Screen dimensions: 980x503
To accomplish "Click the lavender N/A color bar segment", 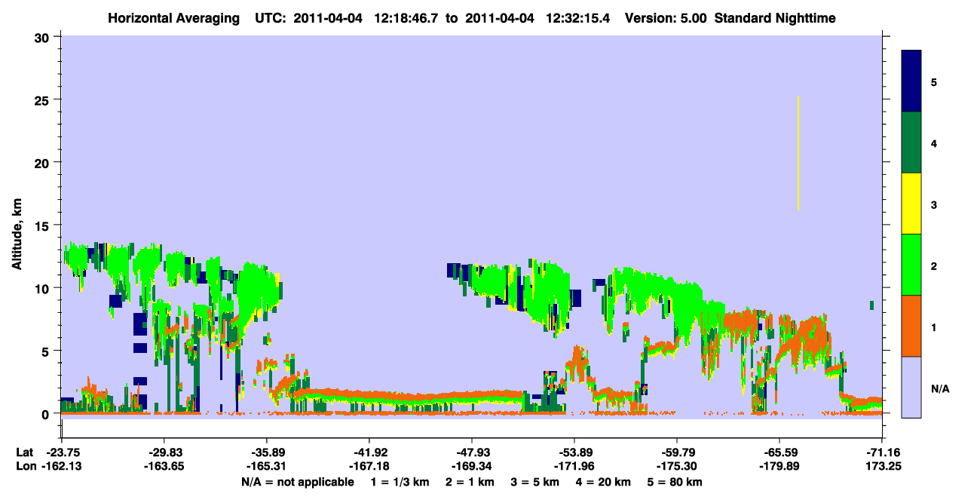I will pos(911,387).
